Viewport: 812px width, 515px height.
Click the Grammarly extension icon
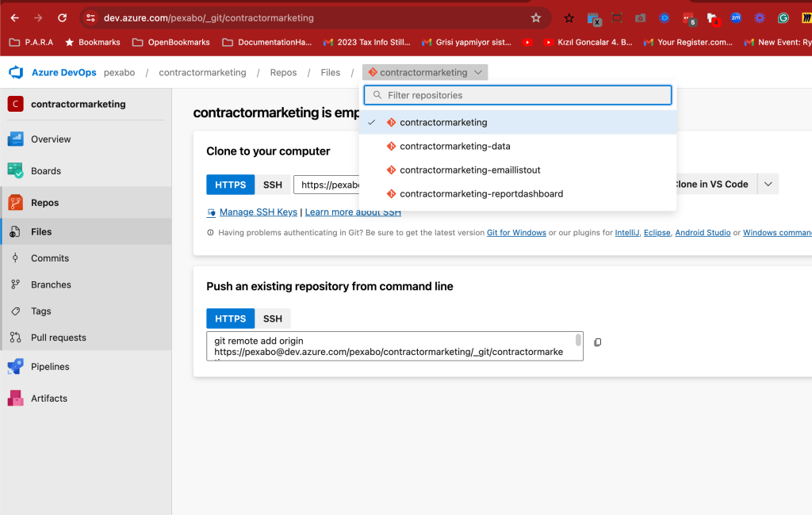click(x=783, y=18)
